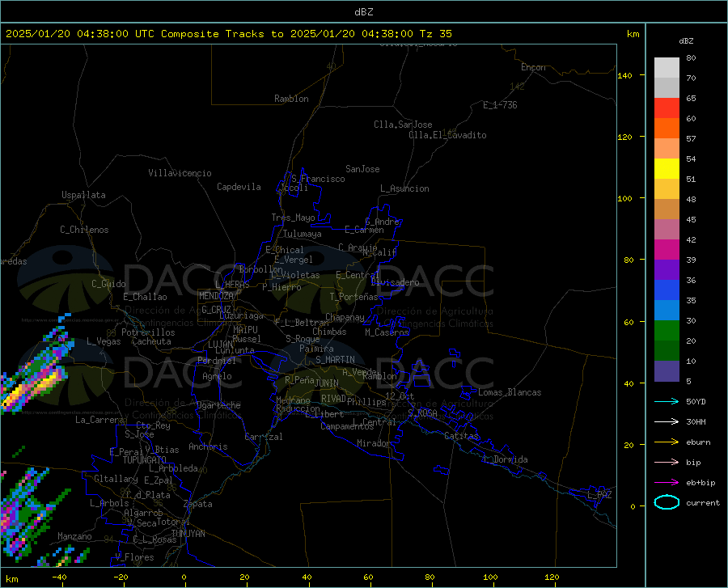728x588 pixels.
Task: Click the Lomas_Blancas label
Action: 510,392
